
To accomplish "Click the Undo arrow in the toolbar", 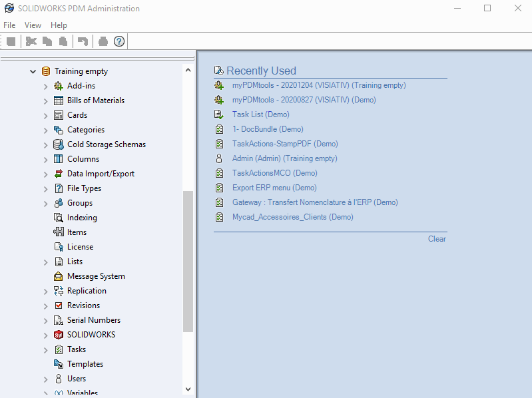I will pos(83,41).
